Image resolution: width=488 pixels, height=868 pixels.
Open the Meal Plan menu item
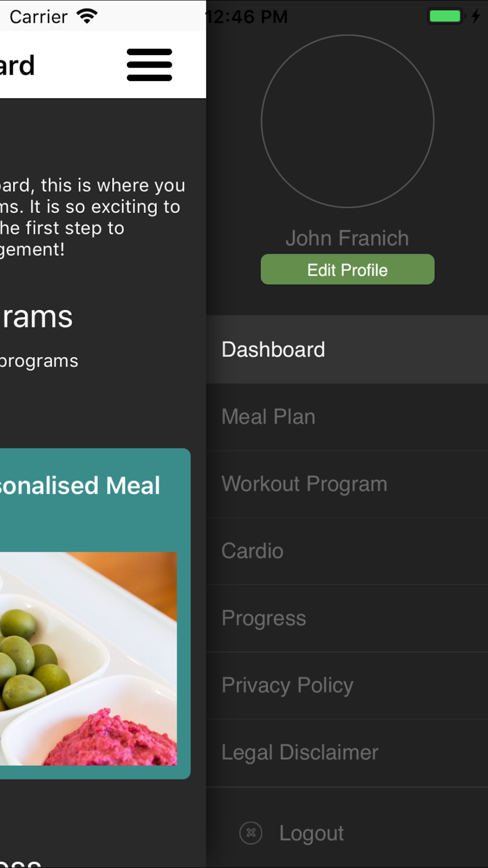(x=347, y=417)
